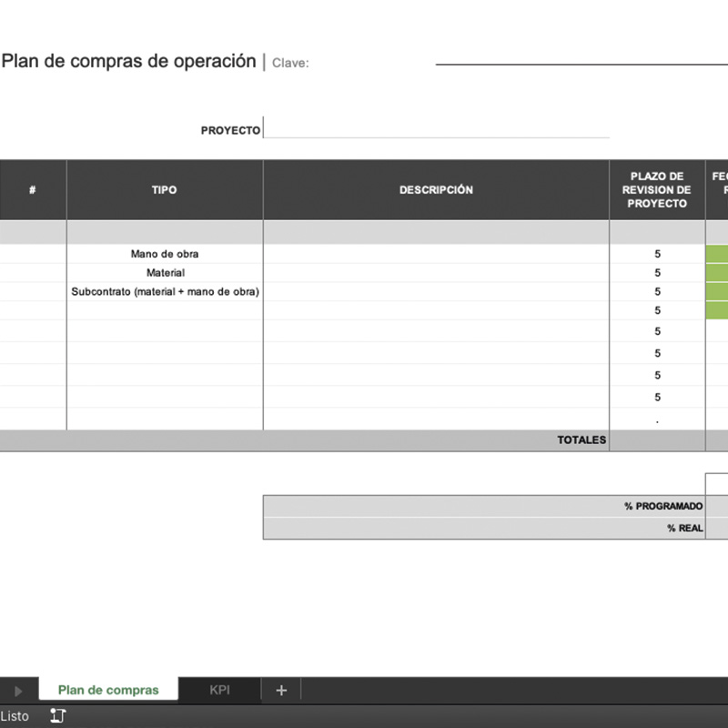Click the sheet tab scroll arrow
Viewport: 728px width, 728px height.
[18, 691]
